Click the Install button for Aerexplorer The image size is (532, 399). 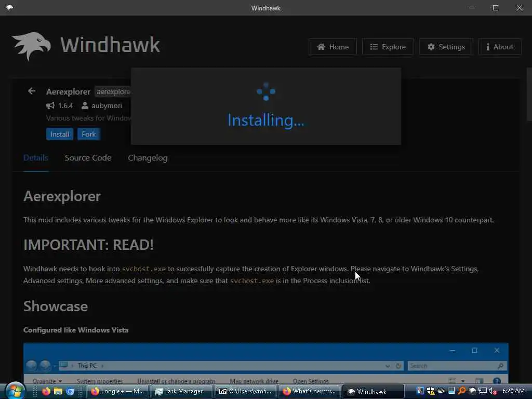(x=60, y=134)
